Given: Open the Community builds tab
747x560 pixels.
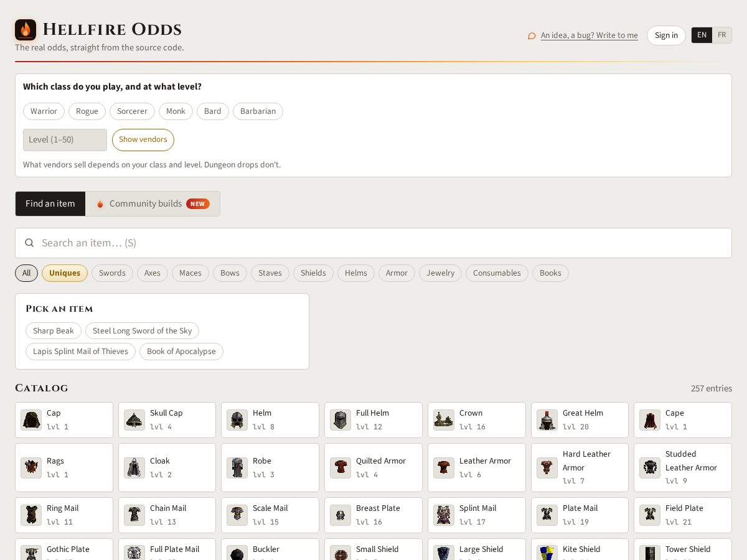Looking at the screenshot, I should tap(153, 204).
